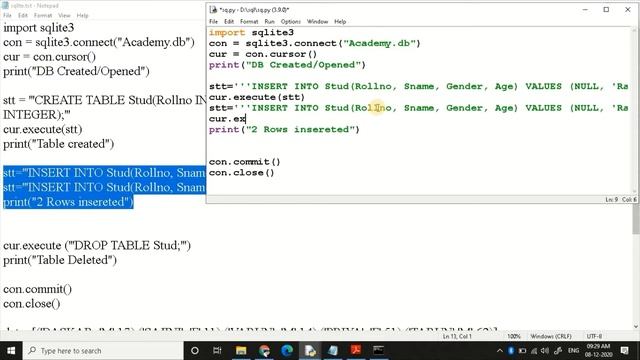Open the Command Prompt taskbar icon

point(379,351)
